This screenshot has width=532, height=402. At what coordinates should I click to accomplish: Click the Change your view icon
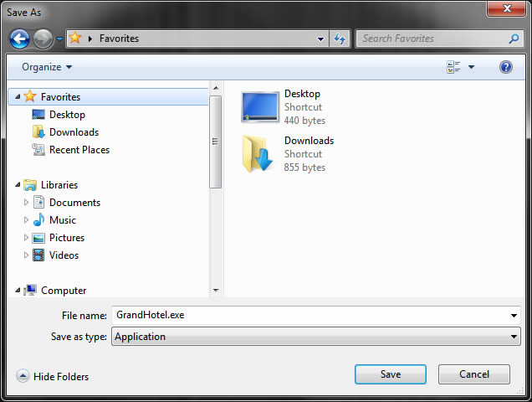[x=453, y=67]
